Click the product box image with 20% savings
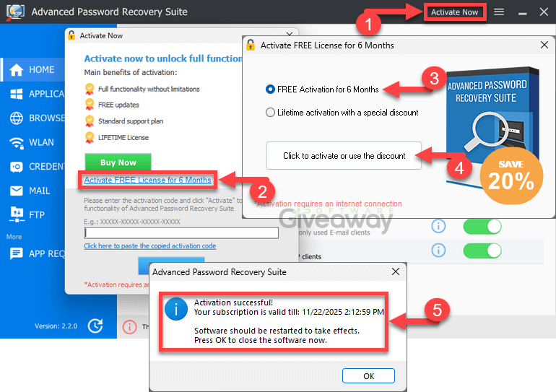Viewport: 556px width, 392px height. click(x=494, y=135)
